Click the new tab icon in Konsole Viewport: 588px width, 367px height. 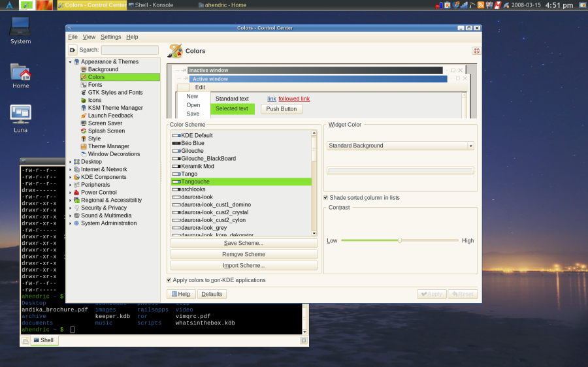pyautogui.click(x=25, y=340)
